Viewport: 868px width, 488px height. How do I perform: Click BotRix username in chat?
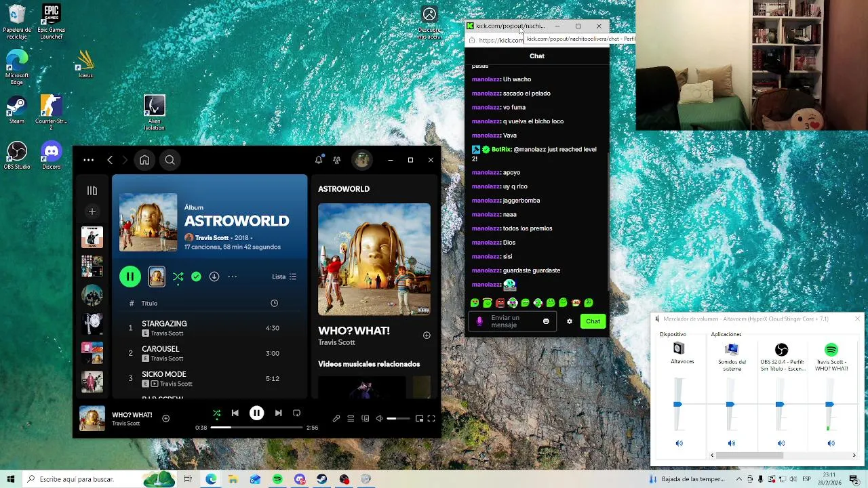point(501,149)
